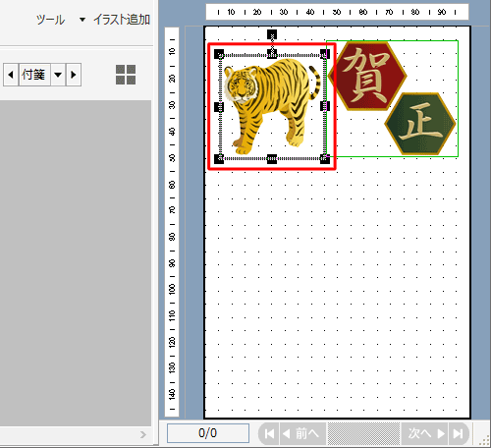Select the 正 green hexagon illustration
Image resolution: width=491 pixels, height=448 pixels.
click(x=420, y=124)
